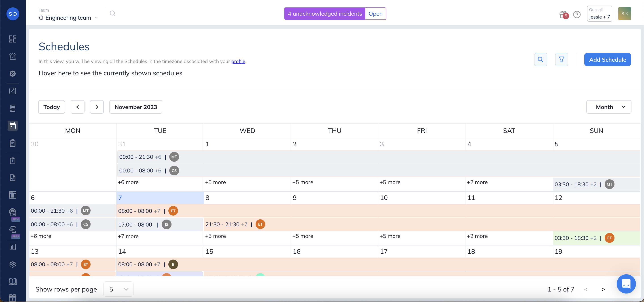
Task: Open unacknowledged incidents via Open button
Action: [375, 14]
